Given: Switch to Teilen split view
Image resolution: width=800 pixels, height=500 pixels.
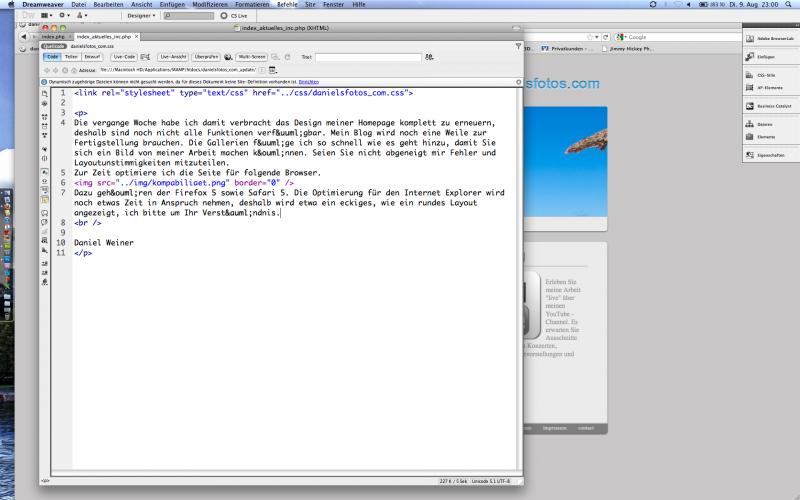Looking at the screenshot, I should click(71, 57).
